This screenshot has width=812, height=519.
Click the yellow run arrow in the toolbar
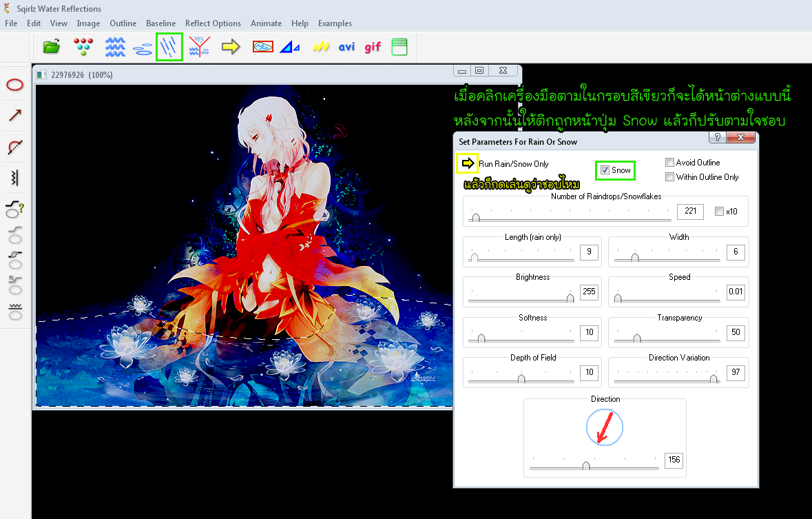tap(231, 47)
